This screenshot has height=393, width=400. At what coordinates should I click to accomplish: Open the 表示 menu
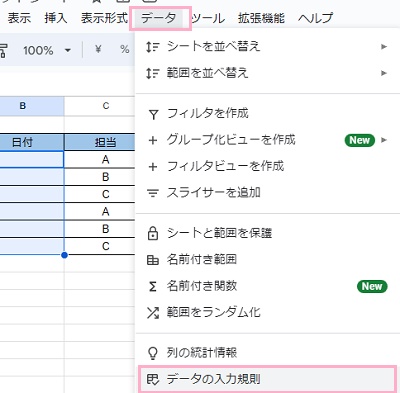pos(19,18)
